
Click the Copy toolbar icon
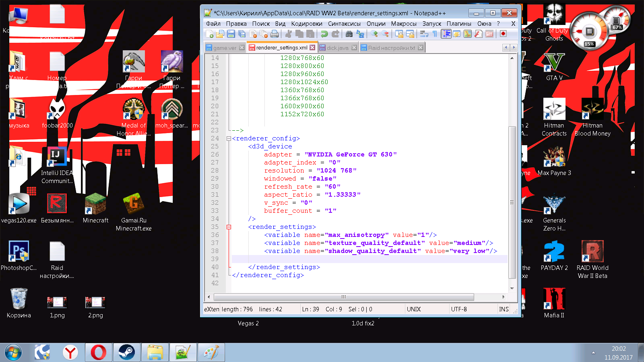pos(299,34)
